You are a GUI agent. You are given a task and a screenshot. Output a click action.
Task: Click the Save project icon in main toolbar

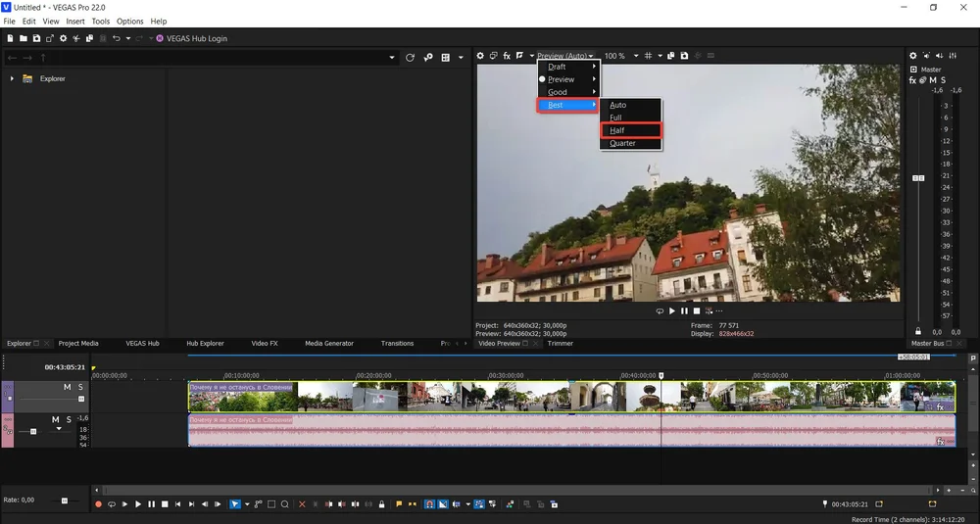tap(36, 38)
